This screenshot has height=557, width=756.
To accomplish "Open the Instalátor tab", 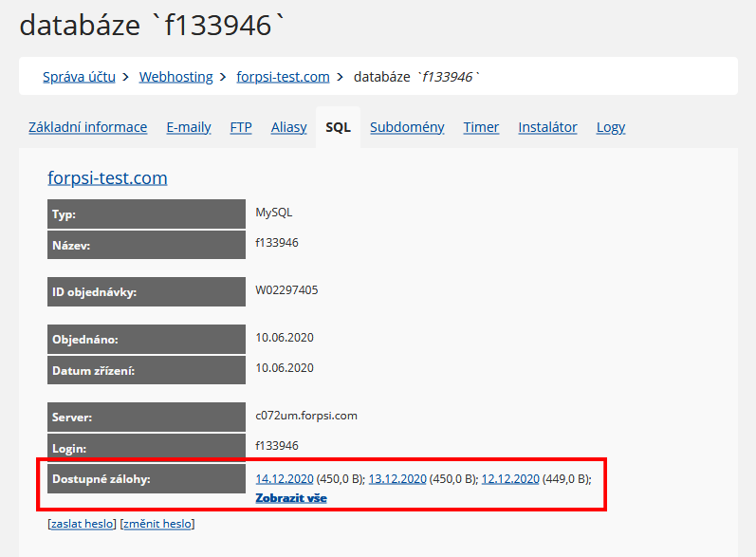I will pyautogui.click(x=547, y=127).
